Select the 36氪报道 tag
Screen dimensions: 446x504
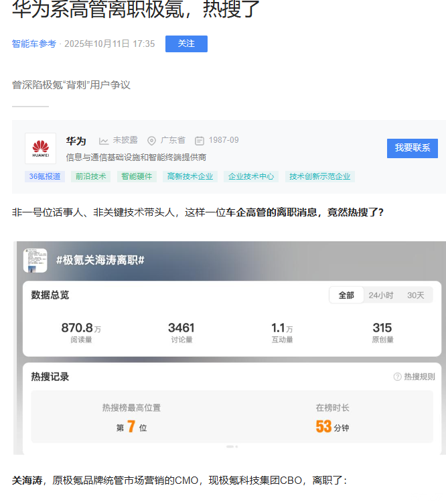coord(45,176)
